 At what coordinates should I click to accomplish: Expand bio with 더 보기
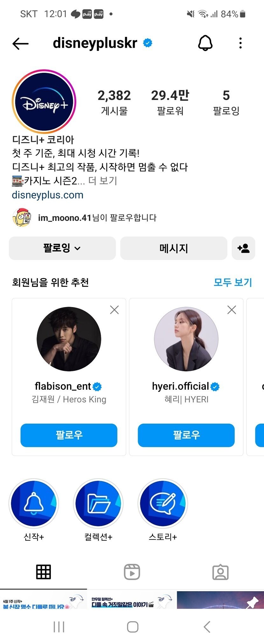[x=103, y=181]
